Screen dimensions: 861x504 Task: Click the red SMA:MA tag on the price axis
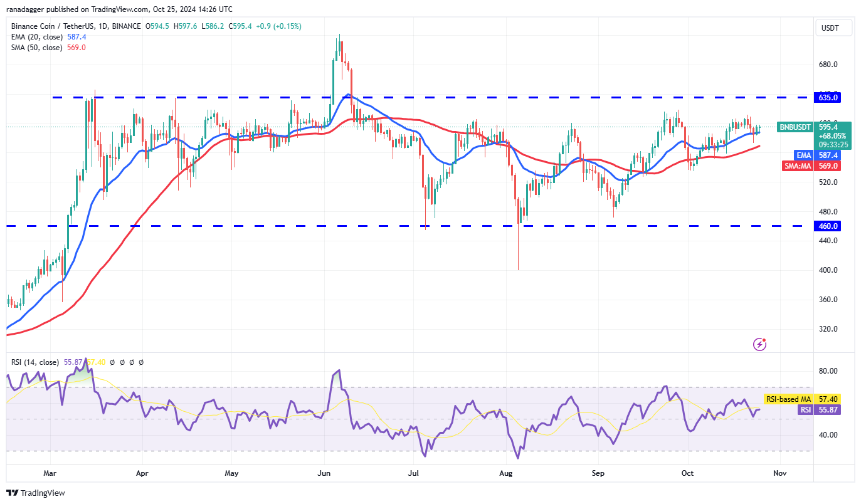coord(798,165)
